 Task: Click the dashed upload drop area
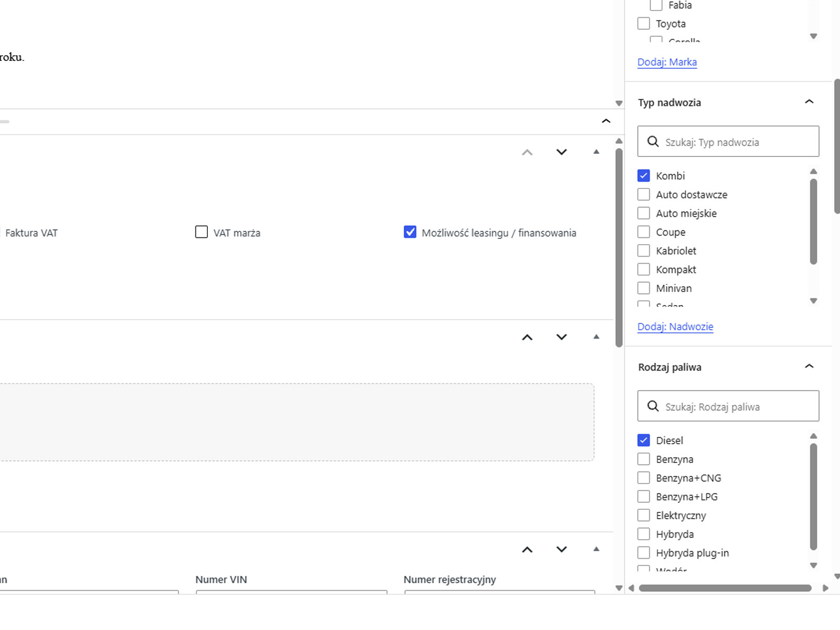(297, 422)
